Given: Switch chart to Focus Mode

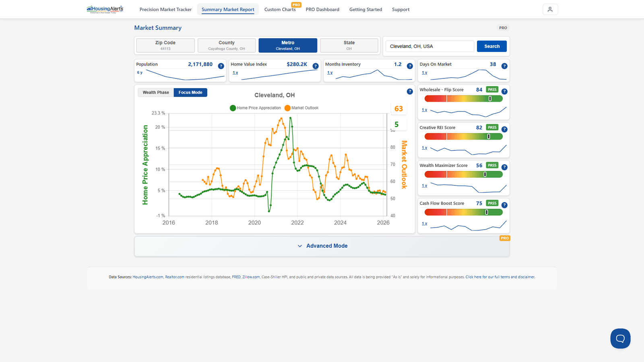Looking at the screenshot, I should 190,93.
